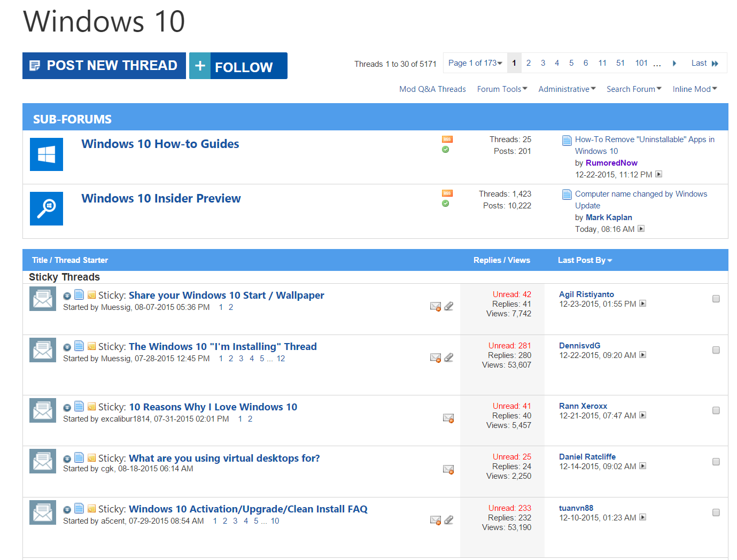This screenshot has height=560, width=737.
Task: Open Windows 10 How-to Guides sub-forum
Action: tap(160, 144)
